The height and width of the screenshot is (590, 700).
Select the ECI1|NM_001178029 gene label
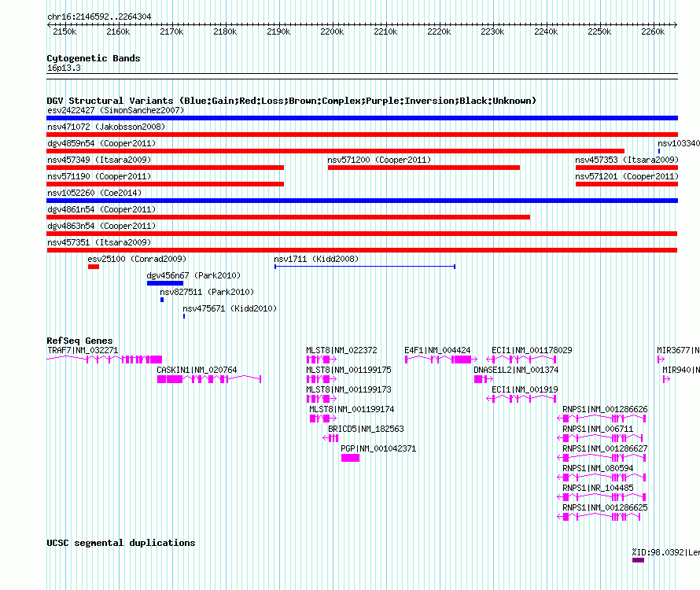(532, 350)
